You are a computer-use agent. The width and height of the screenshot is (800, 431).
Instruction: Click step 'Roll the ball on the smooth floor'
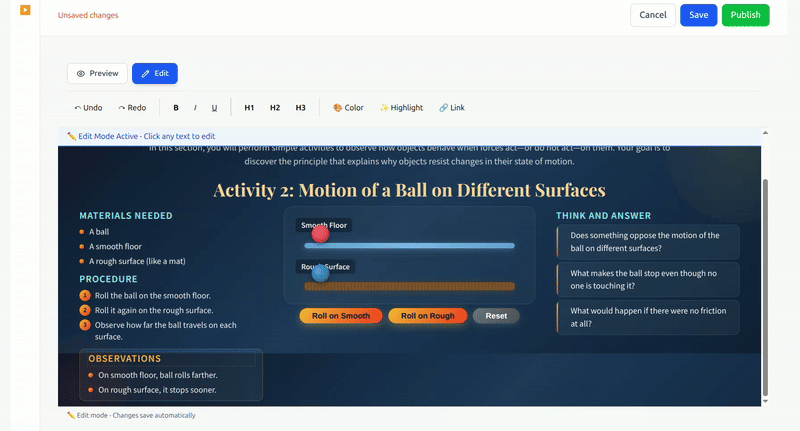click(153, 295)
